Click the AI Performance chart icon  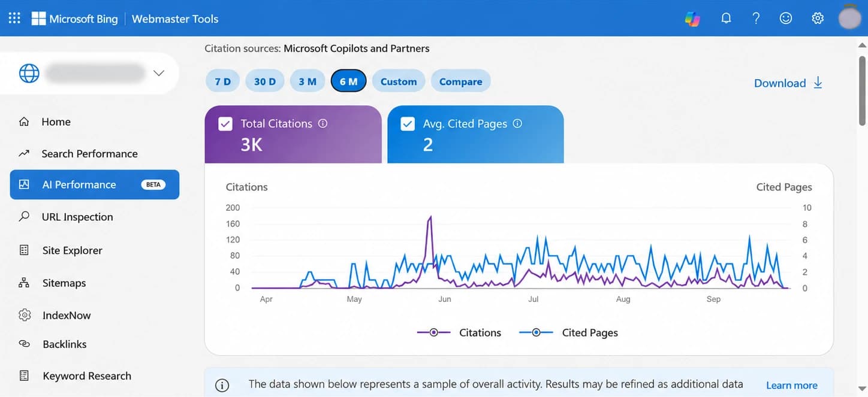(x=24, y=184)
